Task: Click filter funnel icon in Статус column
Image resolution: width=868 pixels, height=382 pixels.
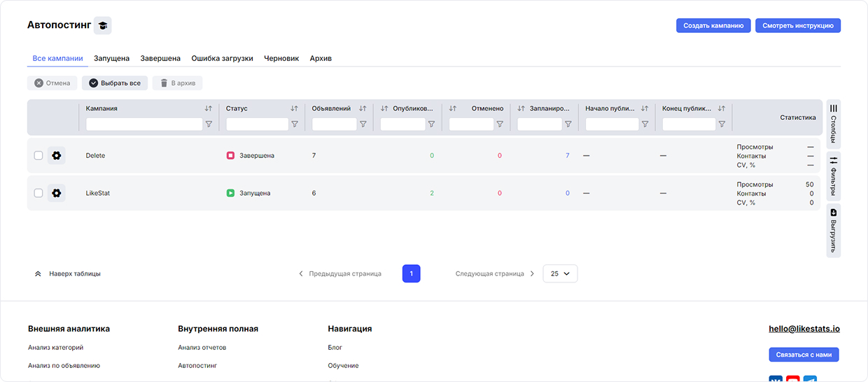Action: pos(295,124)
